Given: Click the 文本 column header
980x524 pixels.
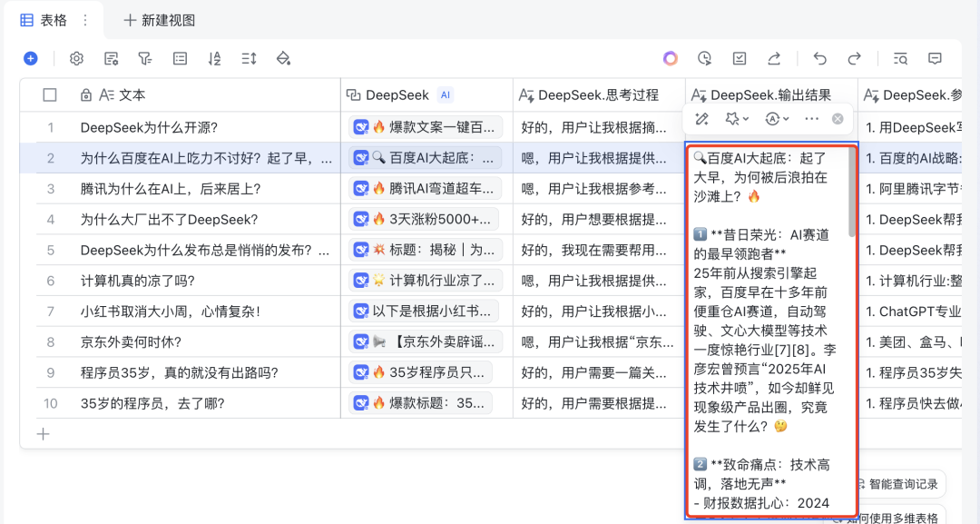Looking at the screenshot, I should [x=180, y=95].
